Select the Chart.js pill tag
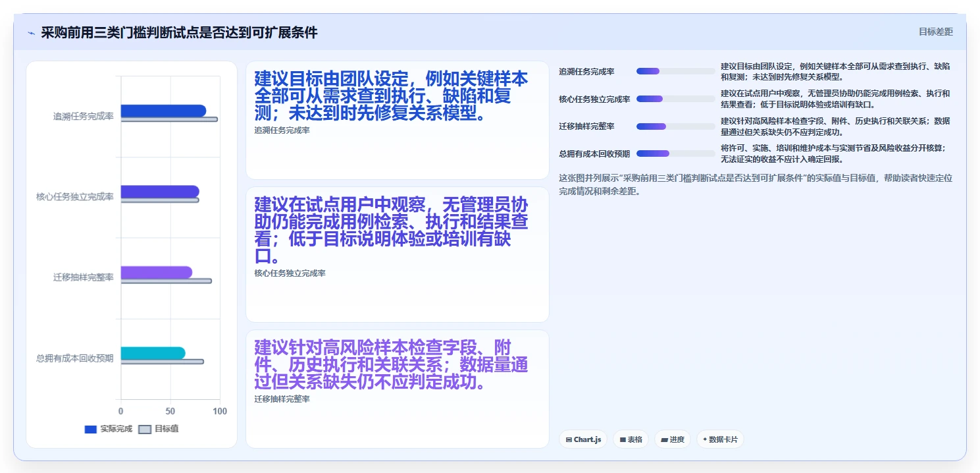The width and height of the screenshot is (980, 473). (x=583, y=439)
